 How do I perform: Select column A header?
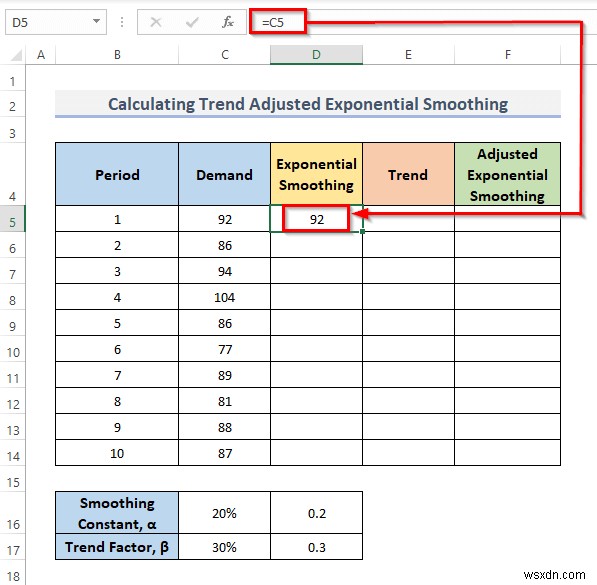pos(41,55)
